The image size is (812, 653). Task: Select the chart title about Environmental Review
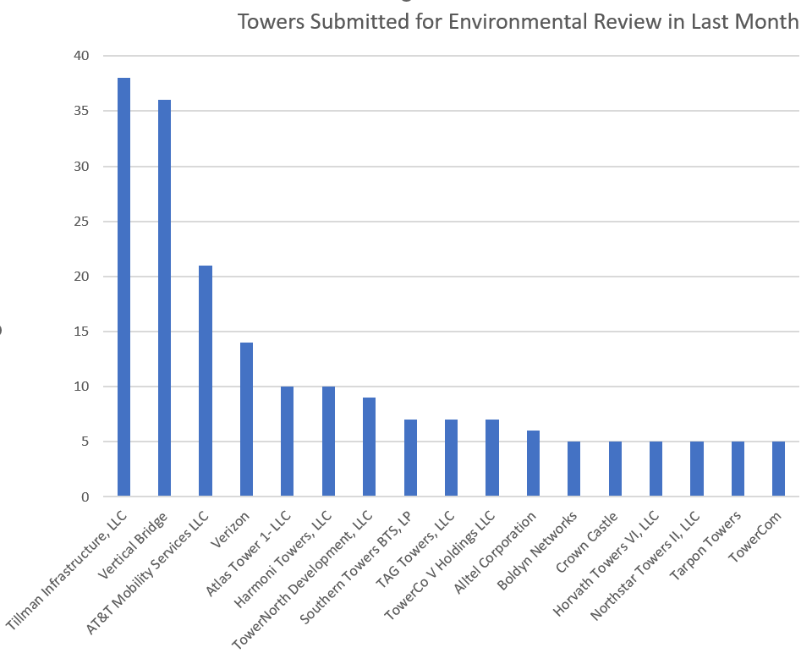pos(518,22)
